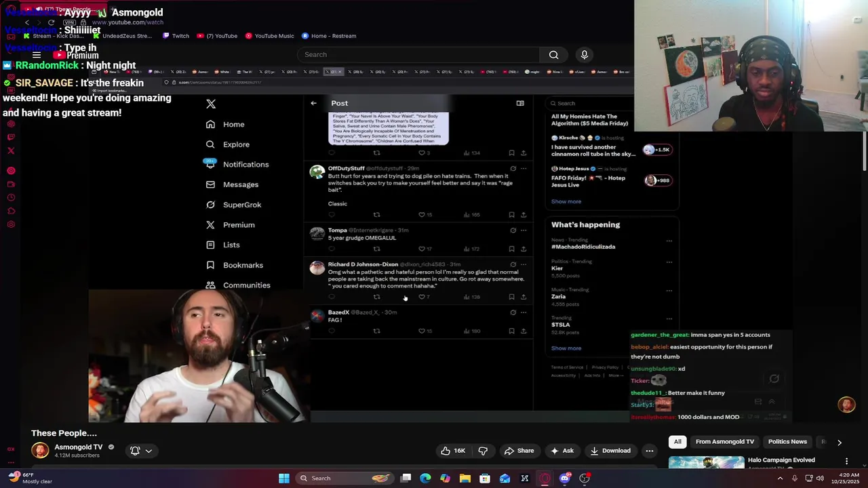Go to Home in the X sidebar
This screenshot has height=488, width=868.
[225, 125]
